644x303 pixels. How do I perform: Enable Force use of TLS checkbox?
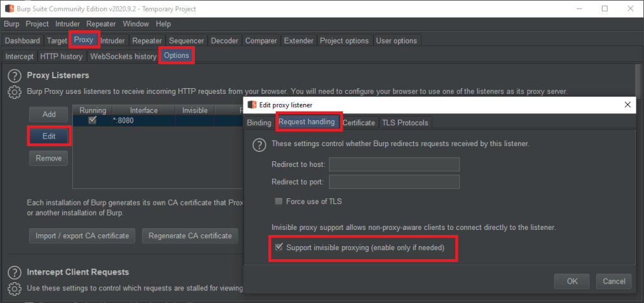[279, 202]
